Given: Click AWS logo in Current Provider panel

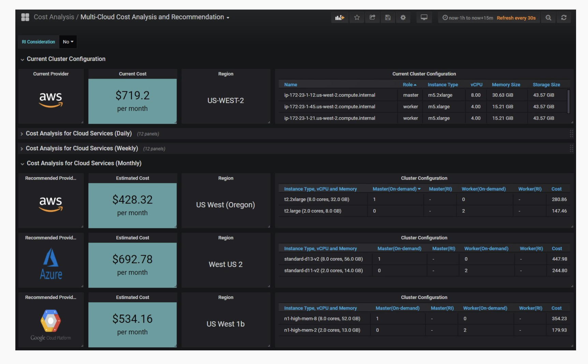Looking at the screenshot, I should pos(50,99).
